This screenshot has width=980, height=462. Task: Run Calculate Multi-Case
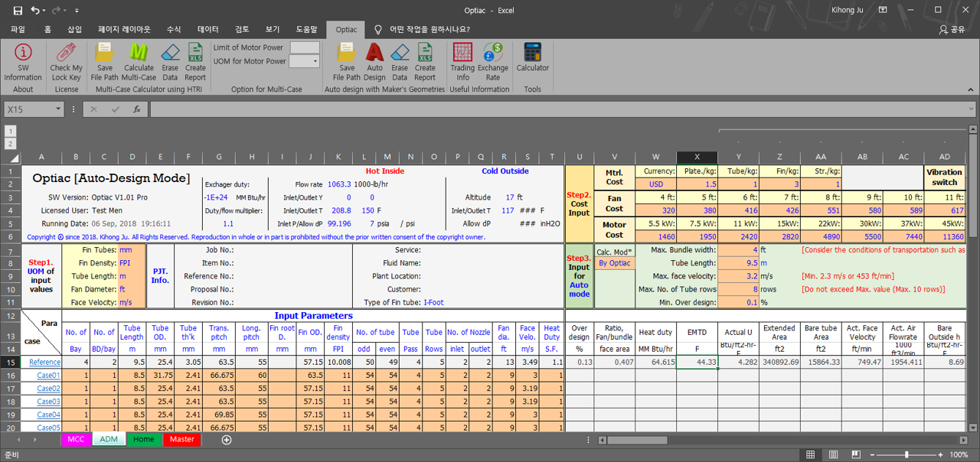139,61
